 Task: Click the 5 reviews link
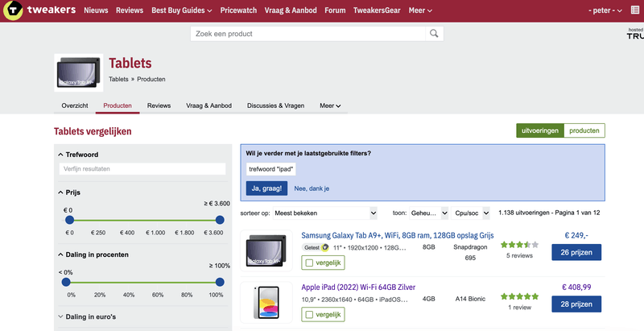point(519,256)
